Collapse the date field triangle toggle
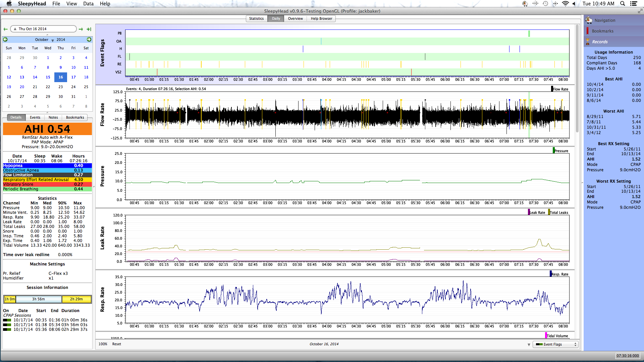This screenshot has height=362, width=644. click(x=15, y=29)
